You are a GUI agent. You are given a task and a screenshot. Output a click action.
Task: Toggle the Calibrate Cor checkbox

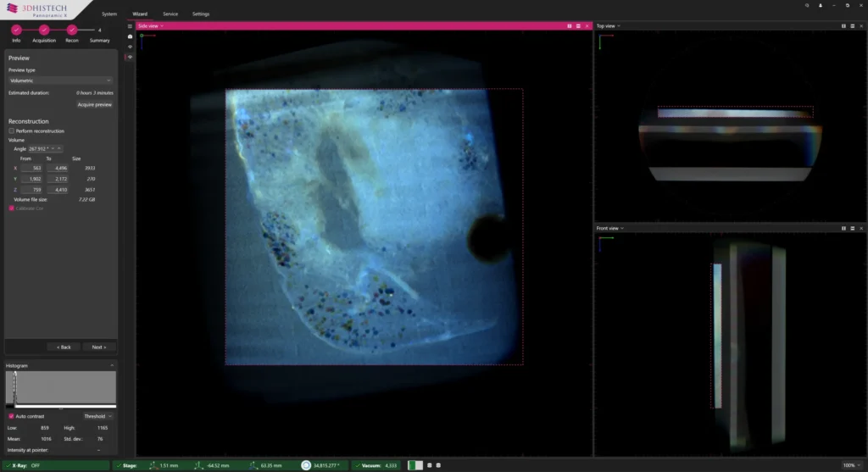(x=11, y=208)
